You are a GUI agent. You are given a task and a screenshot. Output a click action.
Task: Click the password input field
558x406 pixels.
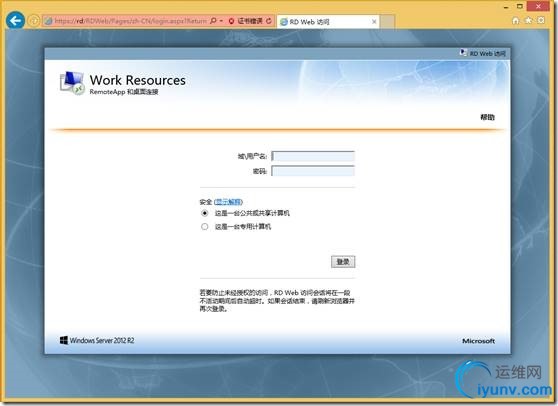click(313, 171)
